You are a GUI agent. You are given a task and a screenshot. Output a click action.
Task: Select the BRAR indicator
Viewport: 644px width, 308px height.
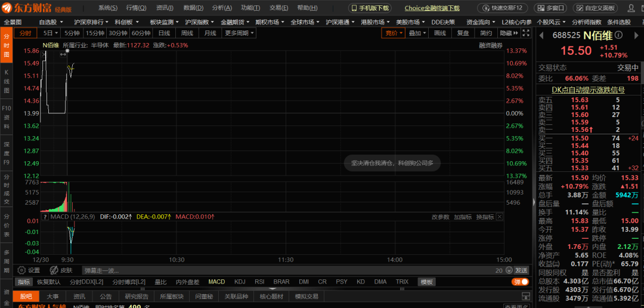(281, 282)
